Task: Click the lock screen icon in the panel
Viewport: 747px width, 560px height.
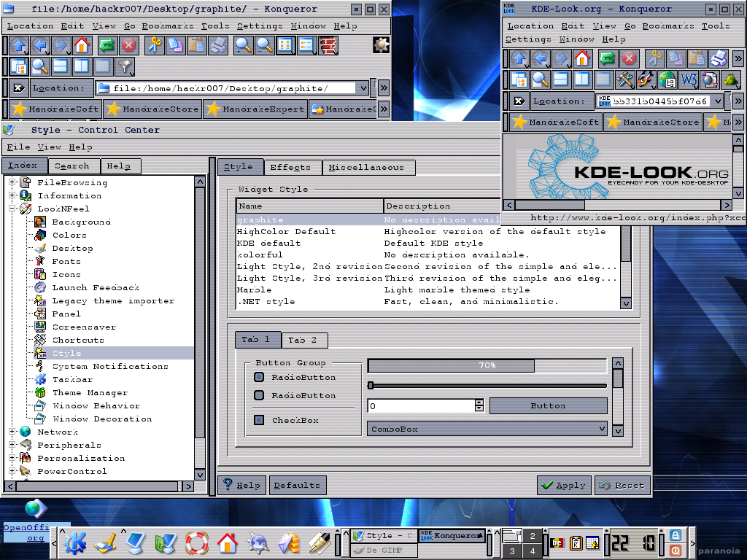Action: point(675,534)
